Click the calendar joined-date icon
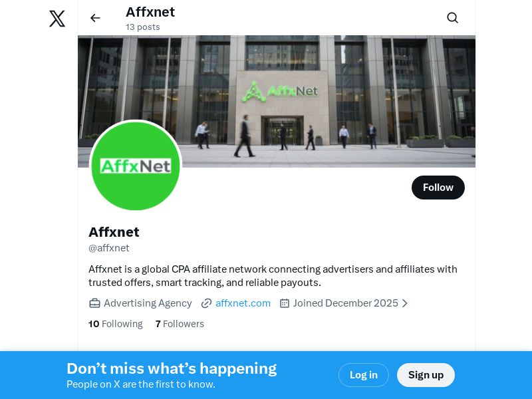Image resolution: width=532 pixels, height=399 pixels. click(285, 303)
